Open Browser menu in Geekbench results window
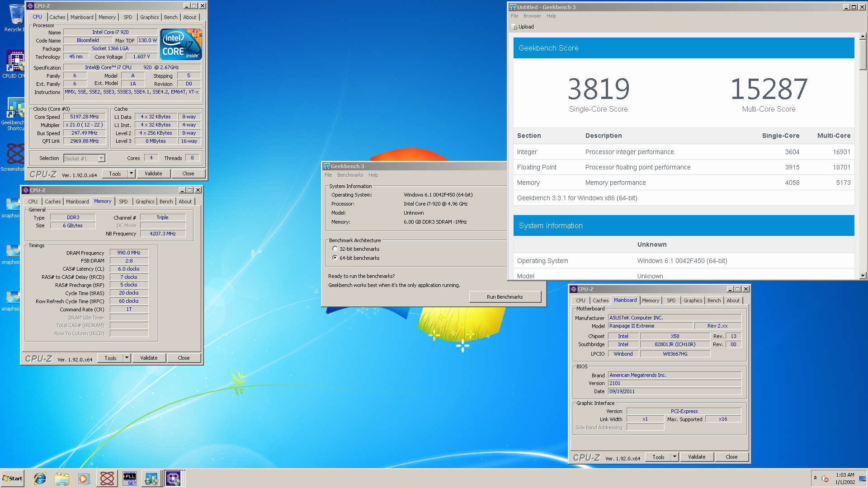Viewport: 868px width, 488px height. (x=532, y=16)
